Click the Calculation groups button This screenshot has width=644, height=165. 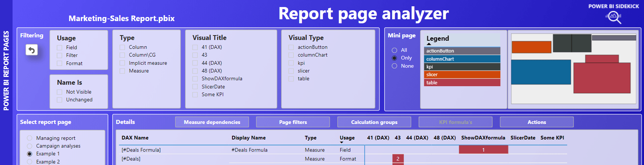[374, 122]
